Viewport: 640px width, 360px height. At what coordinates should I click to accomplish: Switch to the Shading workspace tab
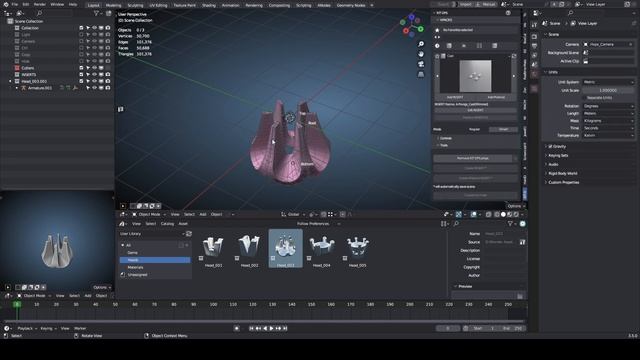click(x=209, y=5)
